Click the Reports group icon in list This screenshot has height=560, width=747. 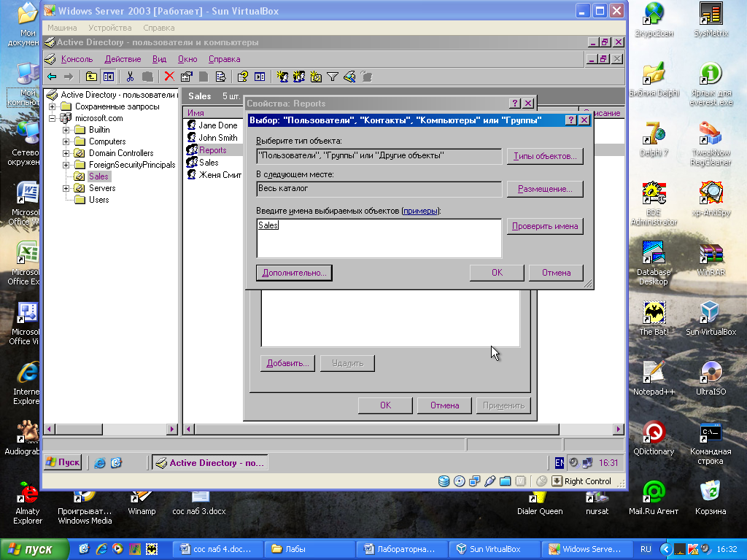[x=192, y=150]
